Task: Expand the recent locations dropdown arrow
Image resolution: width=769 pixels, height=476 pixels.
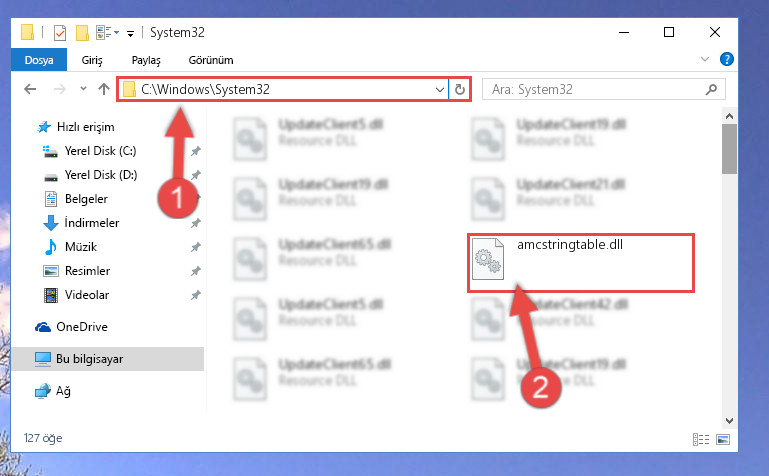Action: pos(83,89)
